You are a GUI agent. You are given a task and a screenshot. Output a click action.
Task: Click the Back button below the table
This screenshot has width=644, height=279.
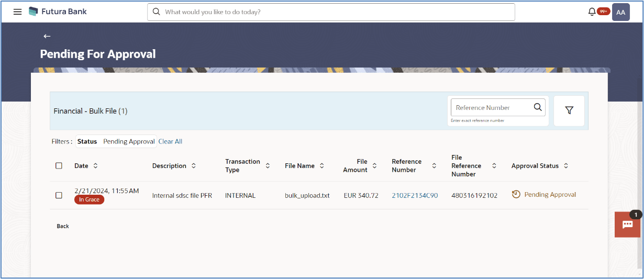tap(63, 226)
